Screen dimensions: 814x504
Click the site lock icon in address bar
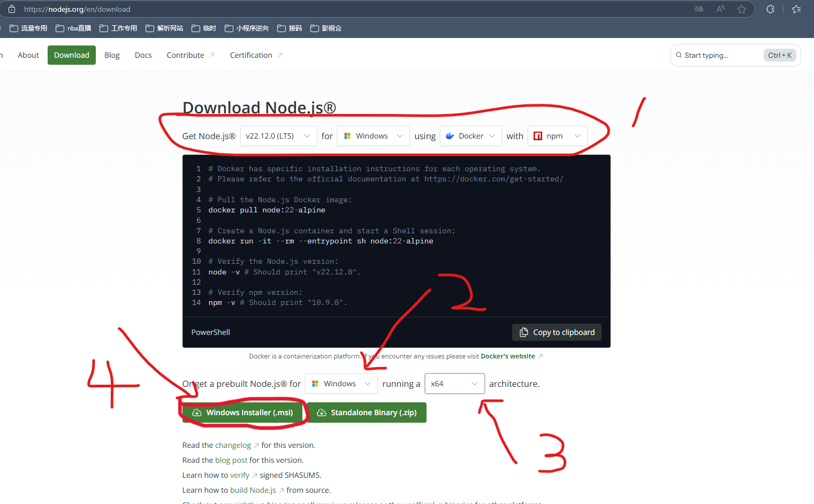pos(12,9)
